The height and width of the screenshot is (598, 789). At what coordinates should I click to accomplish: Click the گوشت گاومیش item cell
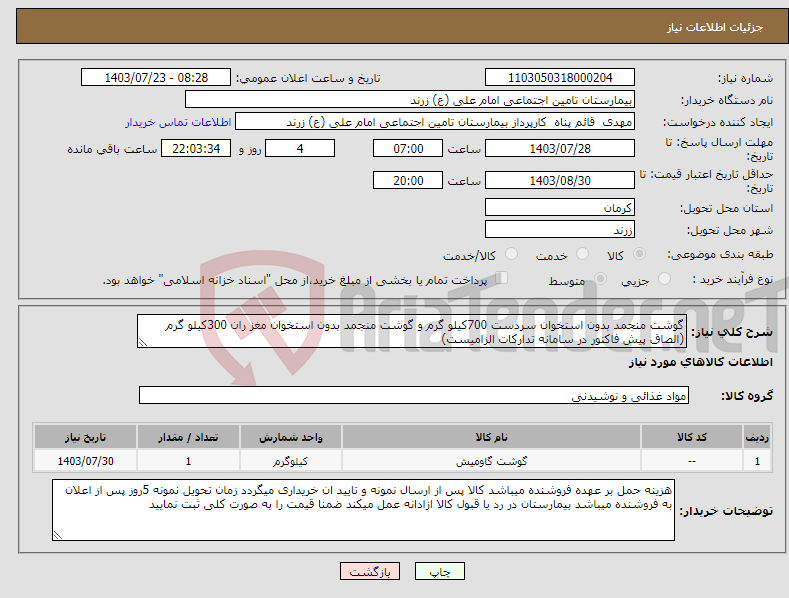pos(491,461)
